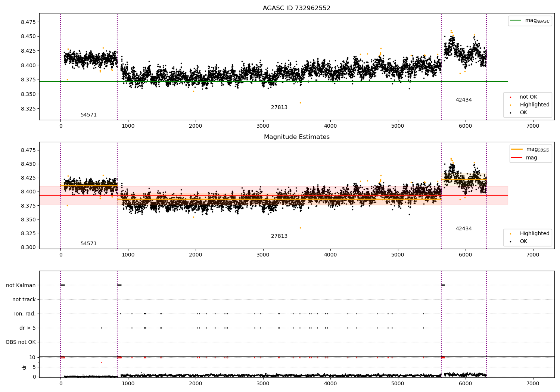Screen dimensions: 560x392
Task: Click the 3000 x-tick under the middle plot
Action: tap(263, 255)
